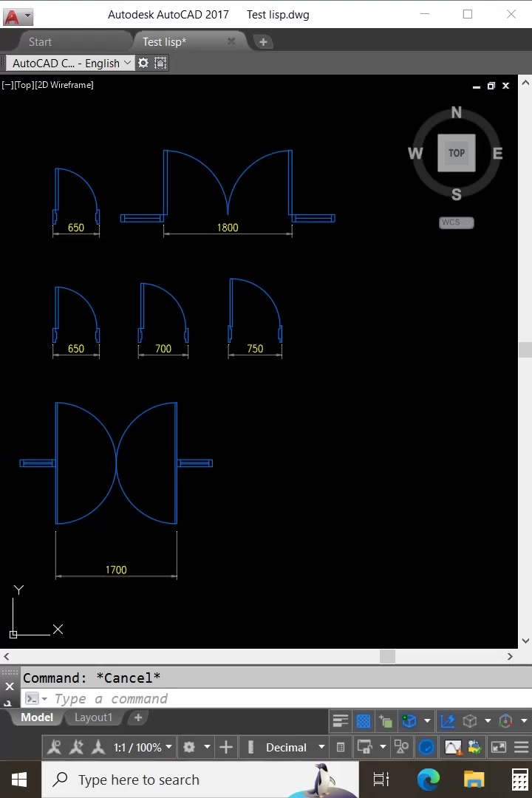
Task: Expand Workspace Switching arrow in status bar
Action: (207, 747)
